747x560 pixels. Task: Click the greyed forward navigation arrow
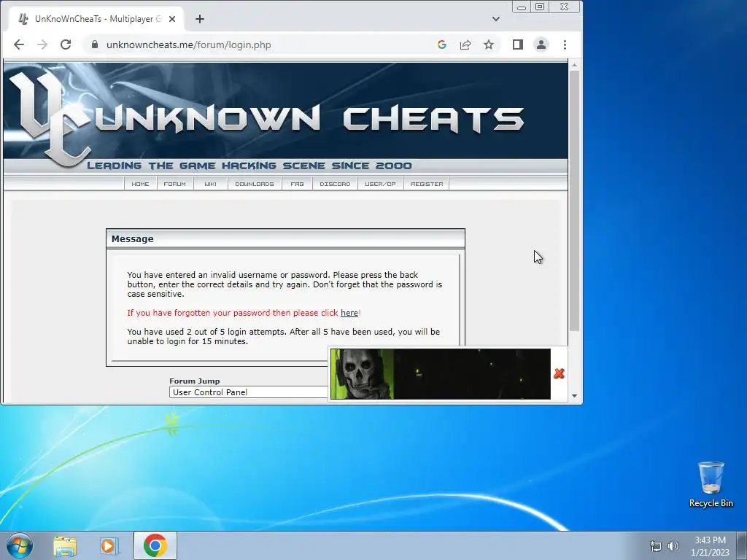point(42,44)
